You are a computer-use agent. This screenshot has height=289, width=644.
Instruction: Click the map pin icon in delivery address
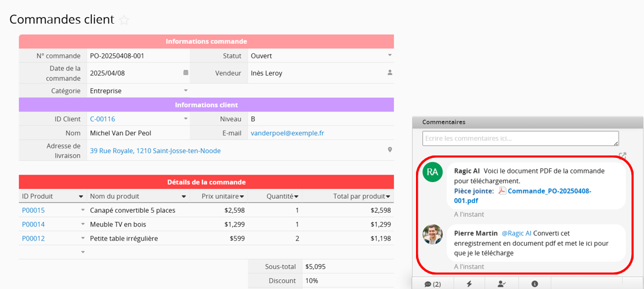pos(389,150)
